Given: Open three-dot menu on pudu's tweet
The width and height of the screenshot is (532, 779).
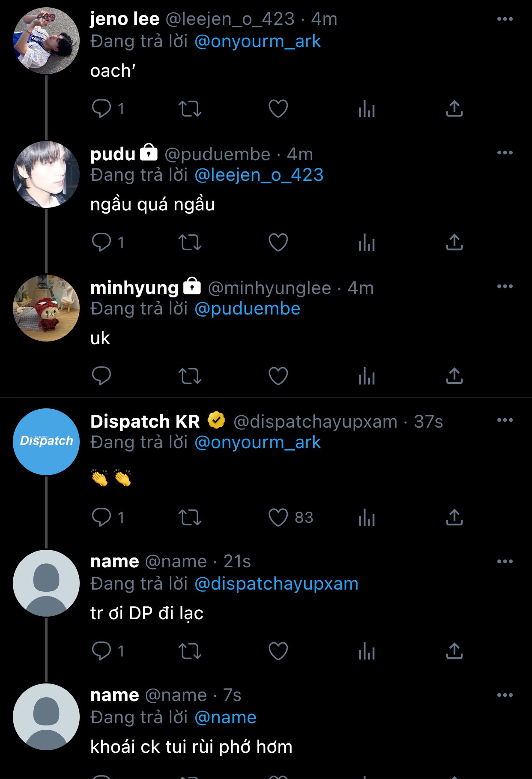Looking at the screenshot, I should (505, 153).
